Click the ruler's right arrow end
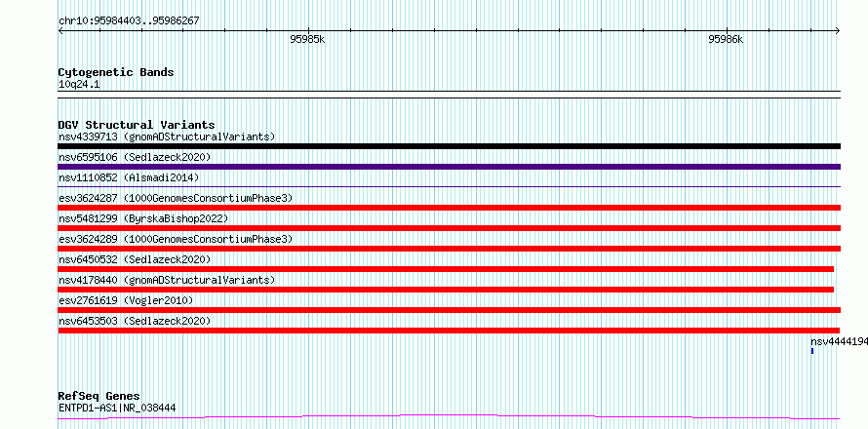This screenshot has width=868, height=429. click(x=838, y=31)
